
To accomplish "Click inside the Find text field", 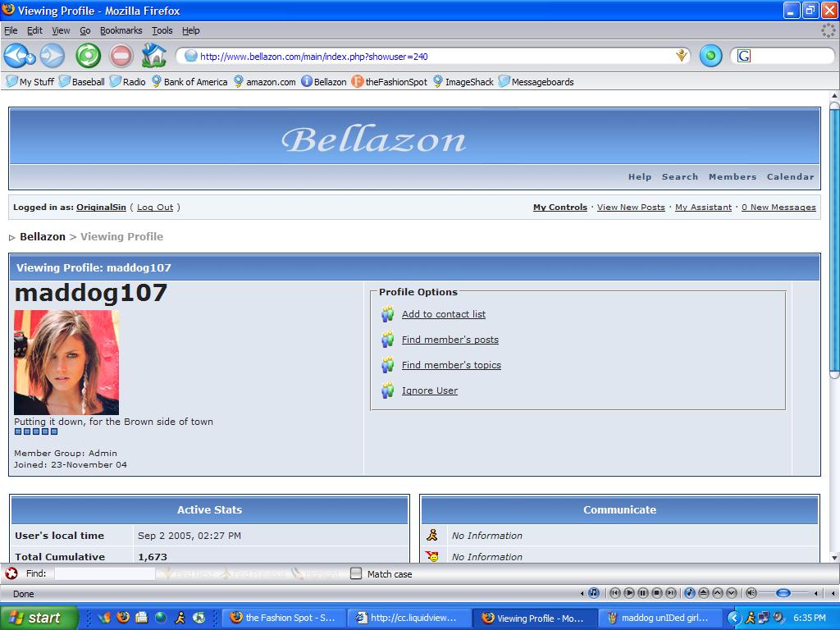I will [104, 574].
